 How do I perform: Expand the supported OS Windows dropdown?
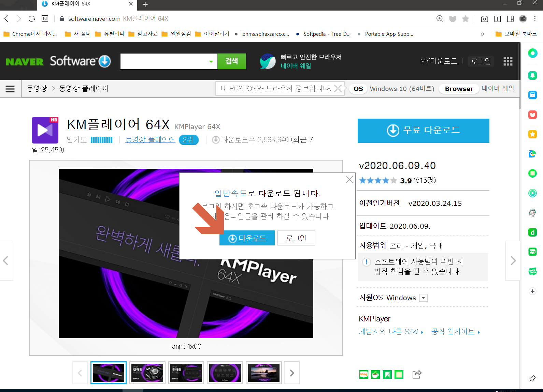423,298
